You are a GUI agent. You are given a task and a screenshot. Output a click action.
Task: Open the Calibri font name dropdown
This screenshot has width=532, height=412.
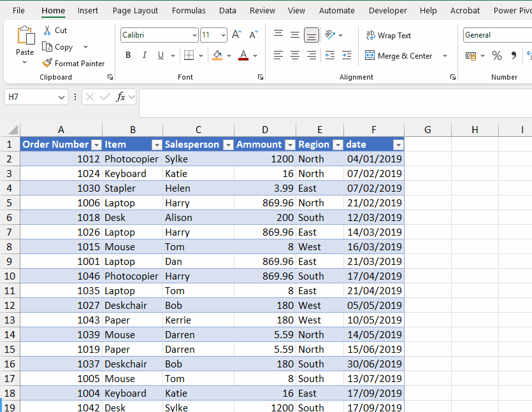(194, 34)
